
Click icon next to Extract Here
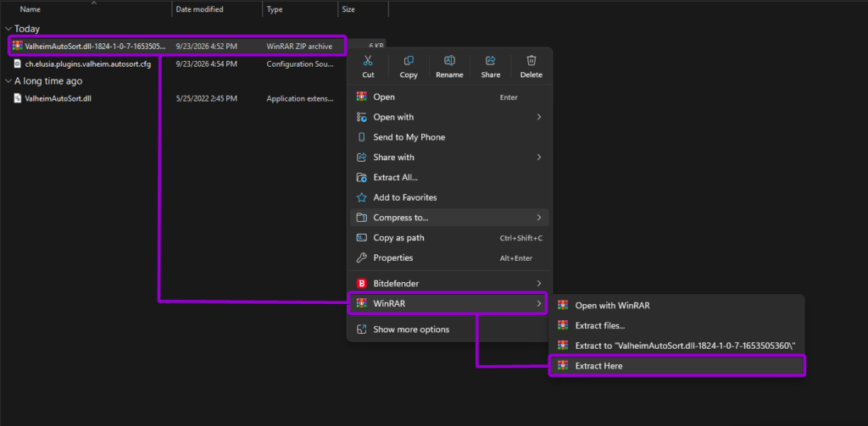click(563, 366)
